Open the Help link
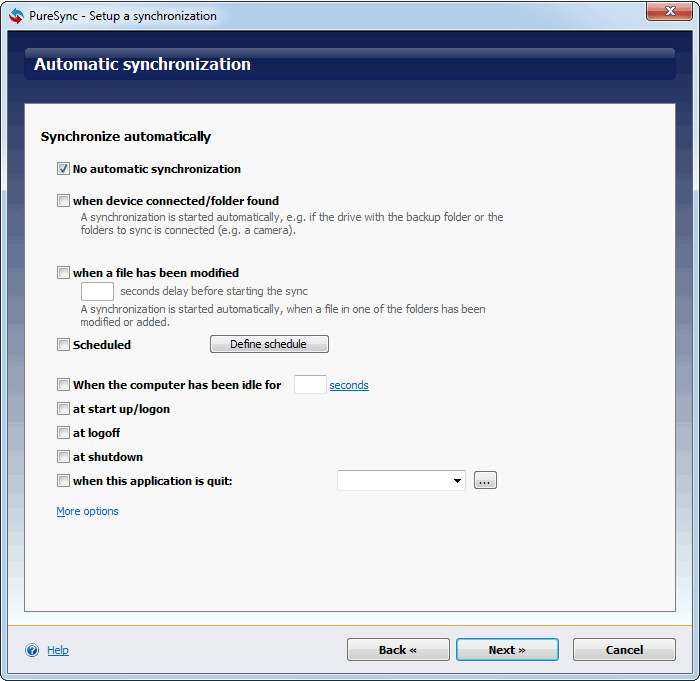Image resolution: width=700 pixels, height=681 pixels. (58, 650)
